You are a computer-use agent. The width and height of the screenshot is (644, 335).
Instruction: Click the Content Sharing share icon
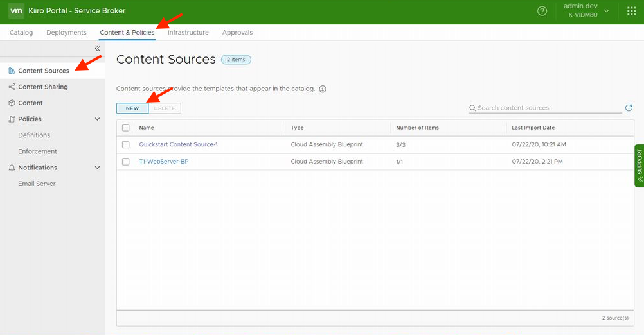[12, 87]
